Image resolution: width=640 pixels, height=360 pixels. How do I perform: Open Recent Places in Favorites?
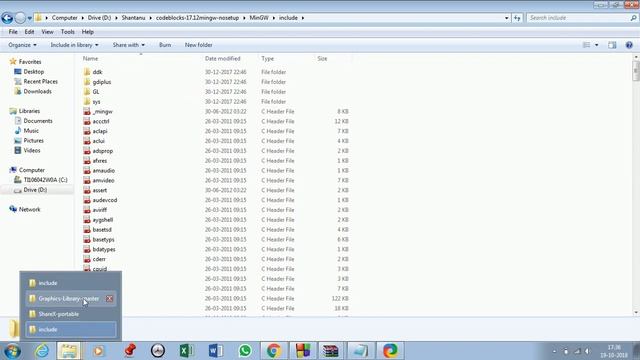click(40, 82)
